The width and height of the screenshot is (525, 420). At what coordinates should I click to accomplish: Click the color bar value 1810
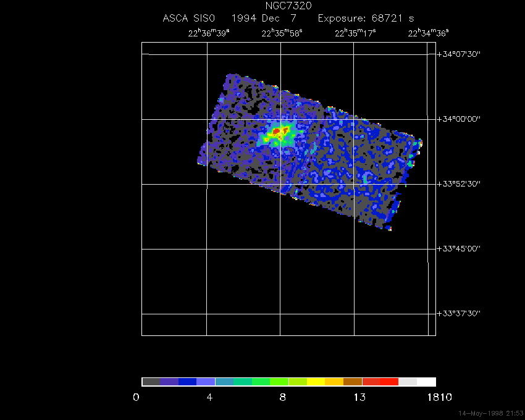[x=439, y=398]
